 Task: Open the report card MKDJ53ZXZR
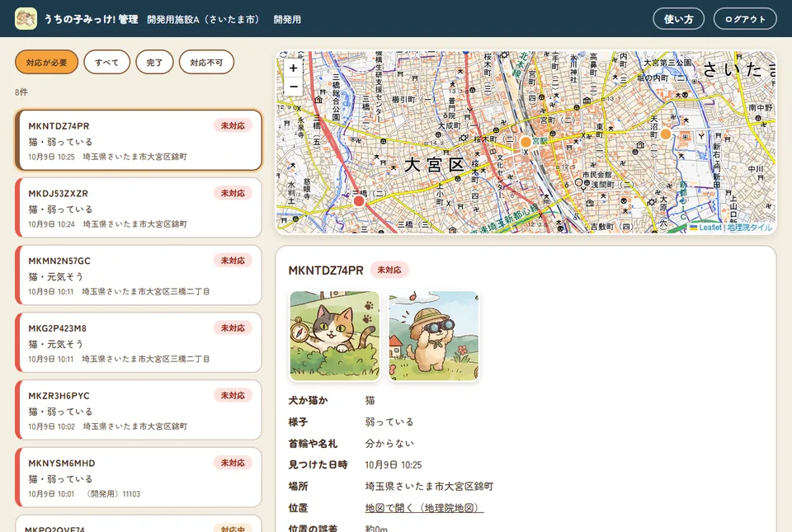(x=139, y=208)
